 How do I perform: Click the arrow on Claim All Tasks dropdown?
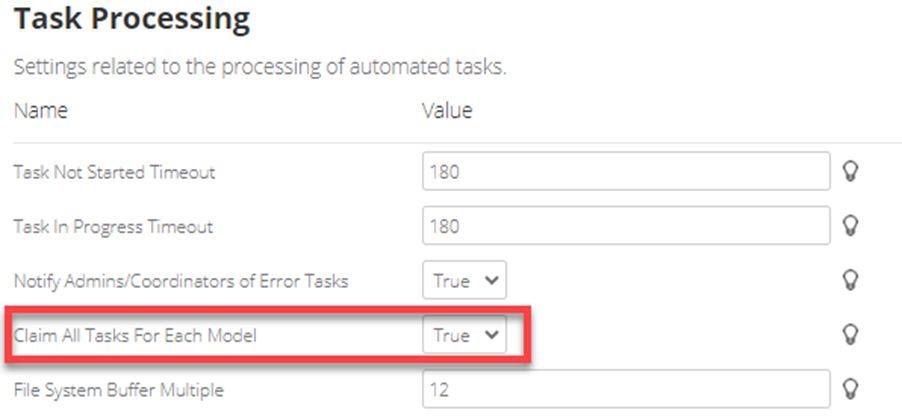(x=491, y=335)
